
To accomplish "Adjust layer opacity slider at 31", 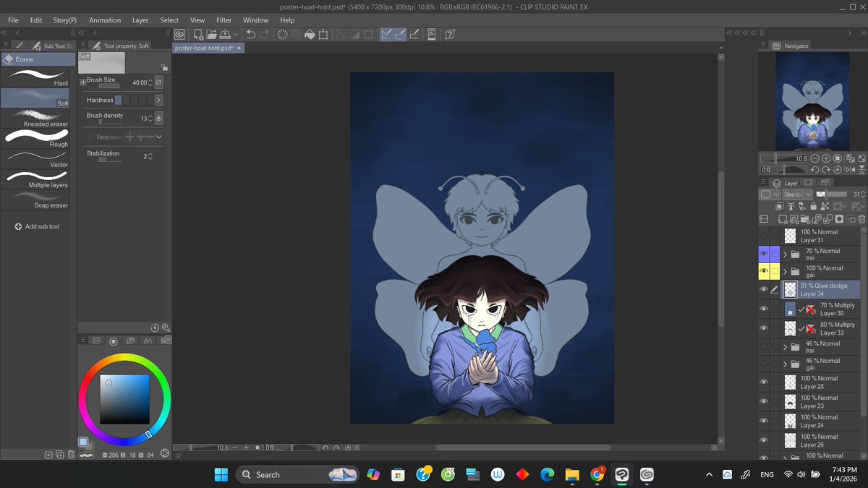I will point(832,194).
